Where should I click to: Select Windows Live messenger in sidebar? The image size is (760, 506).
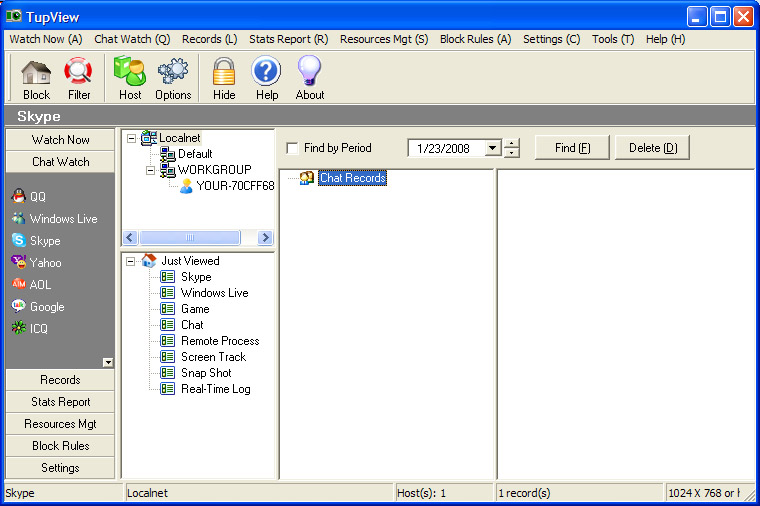click(x=54, y=219)
